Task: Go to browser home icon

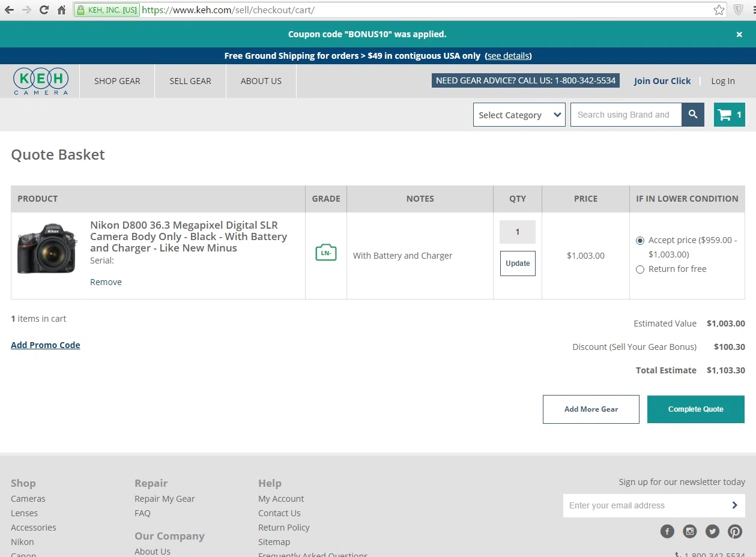Action: pos(61,10)
